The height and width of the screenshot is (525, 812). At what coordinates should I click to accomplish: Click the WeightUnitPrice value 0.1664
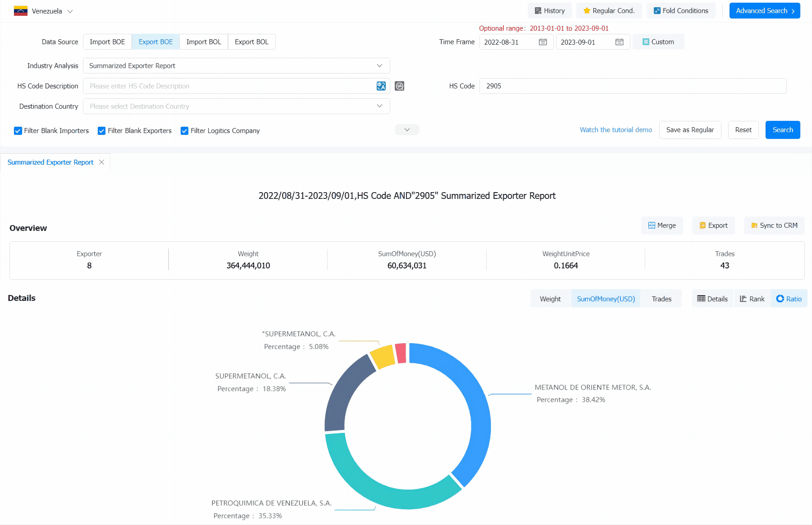point(566,266)
